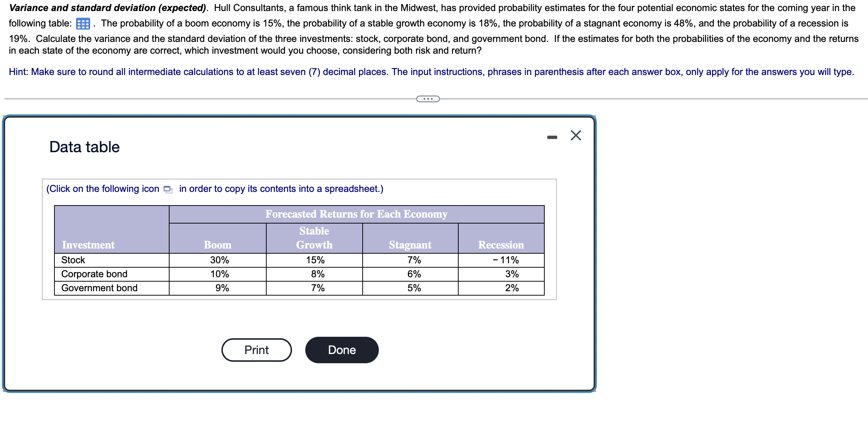
Task: Select the Government bond Recession value 2%
Action: 513,288
